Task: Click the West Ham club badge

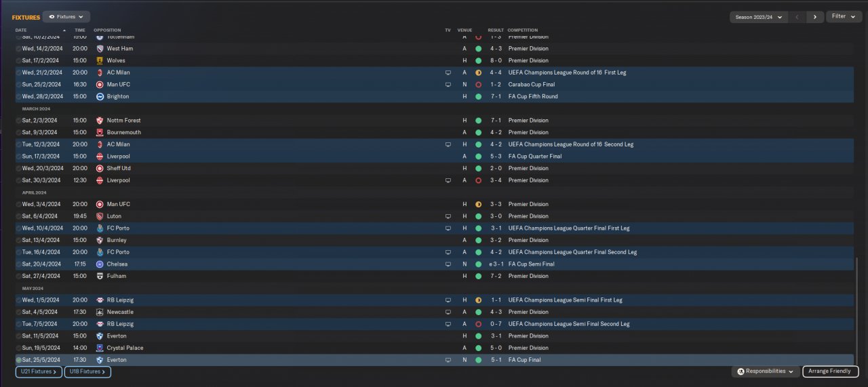Action: coord(100,49)
